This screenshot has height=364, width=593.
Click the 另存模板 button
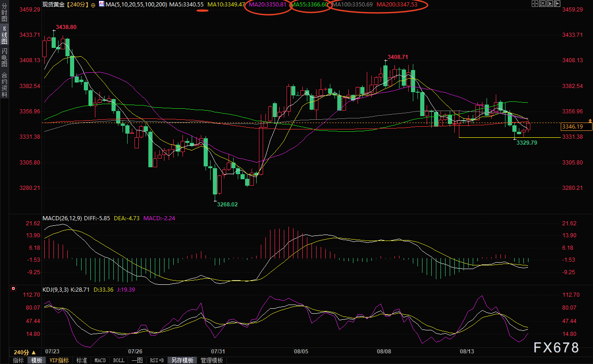(x=182, y=360)
